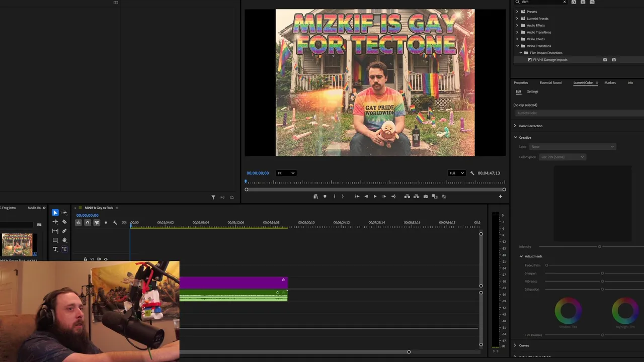Expand the Audio Transitions folder
Viewport: 644px width, 362px height.
point(517,32)
